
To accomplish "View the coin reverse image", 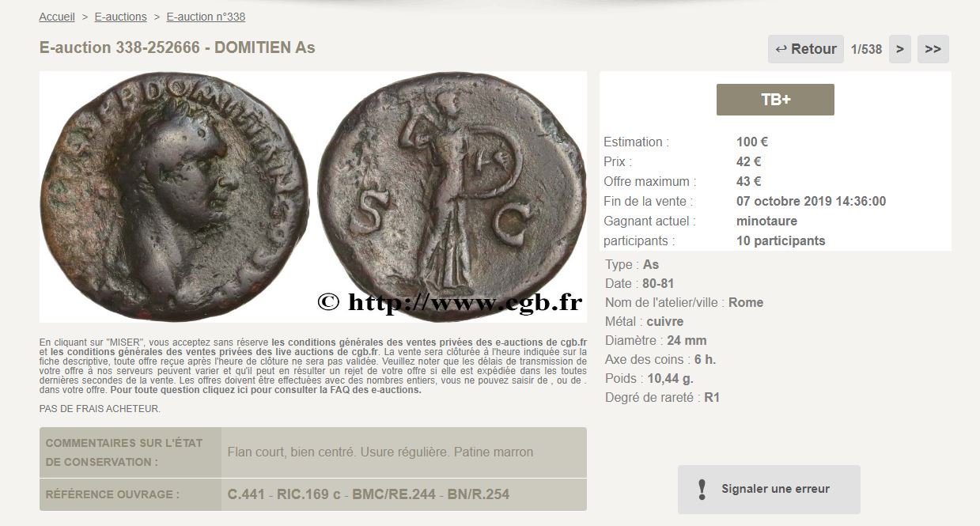I will pyautogui.click(x=452, y=195).
